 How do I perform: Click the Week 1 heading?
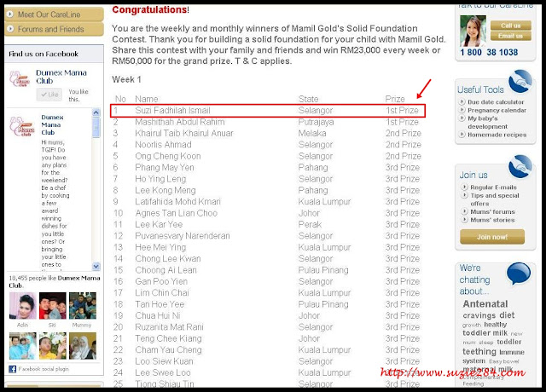click(x=126, y=79)
